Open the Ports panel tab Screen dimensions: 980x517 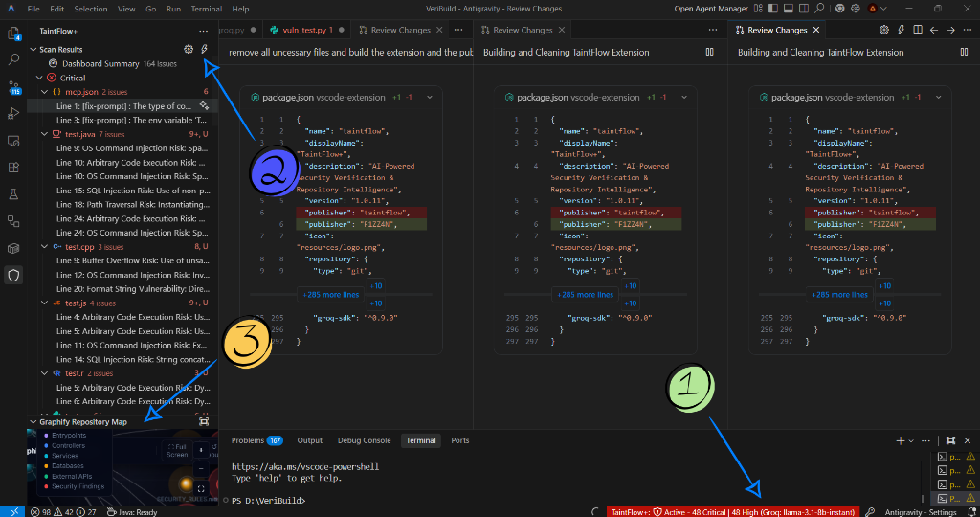460,440
